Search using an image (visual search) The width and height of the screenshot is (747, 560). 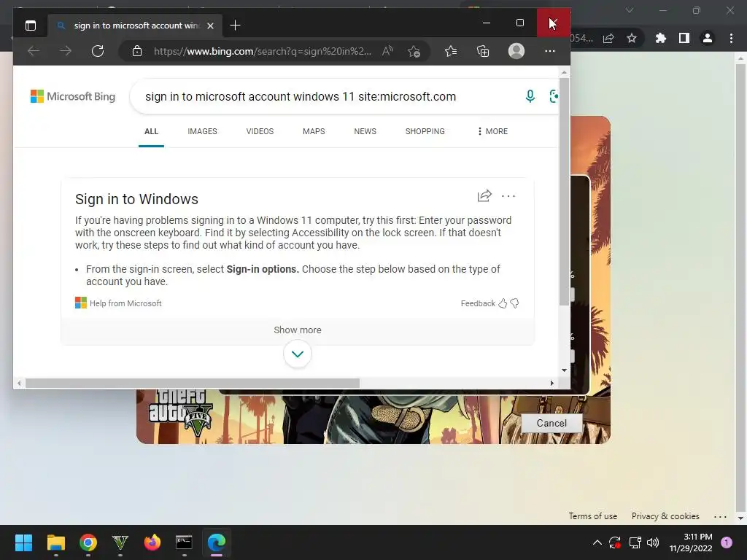tap(553, 96)
